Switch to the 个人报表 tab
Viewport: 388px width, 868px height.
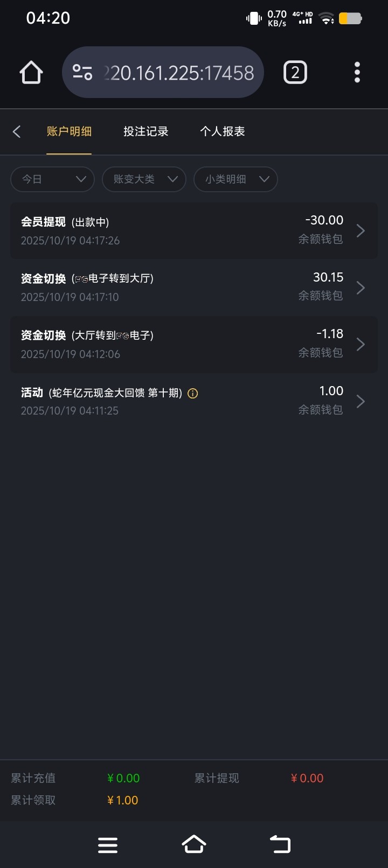(x=222, y=131)
